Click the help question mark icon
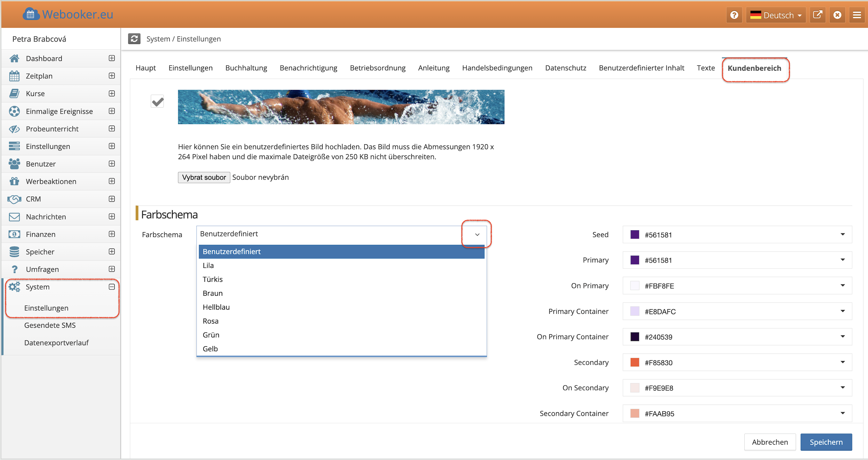This screenshot has width=868, height=460. (x=734, y=15)
